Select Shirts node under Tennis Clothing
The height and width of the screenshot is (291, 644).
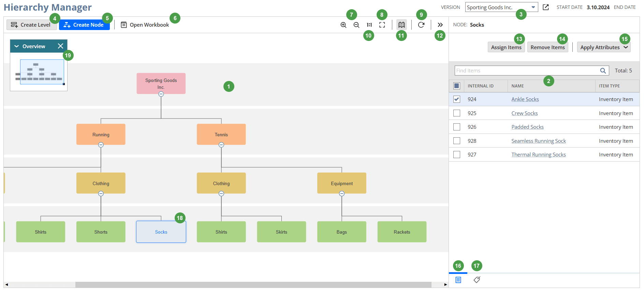pos(221,232)
